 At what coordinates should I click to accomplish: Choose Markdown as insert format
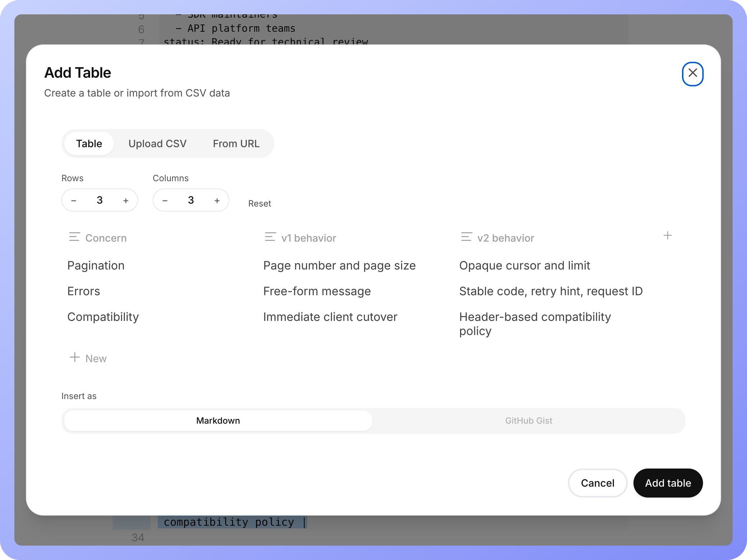pos(218,421)
